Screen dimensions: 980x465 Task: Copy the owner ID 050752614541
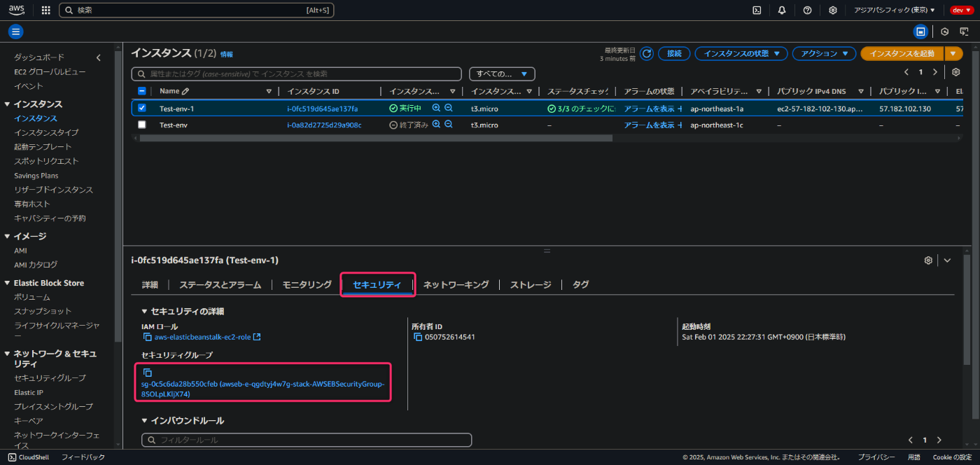(x=418, y=338)
